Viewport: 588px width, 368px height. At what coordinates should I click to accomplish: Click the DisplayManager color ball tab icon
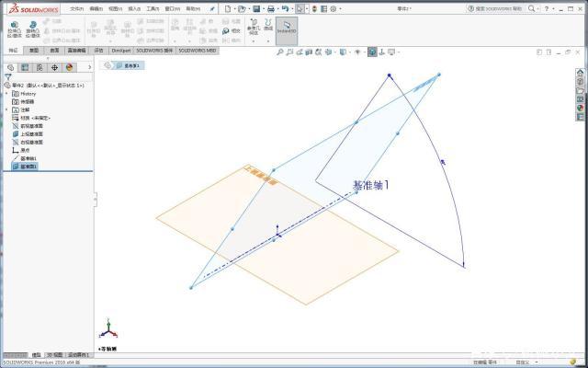(x=69, y=67)
